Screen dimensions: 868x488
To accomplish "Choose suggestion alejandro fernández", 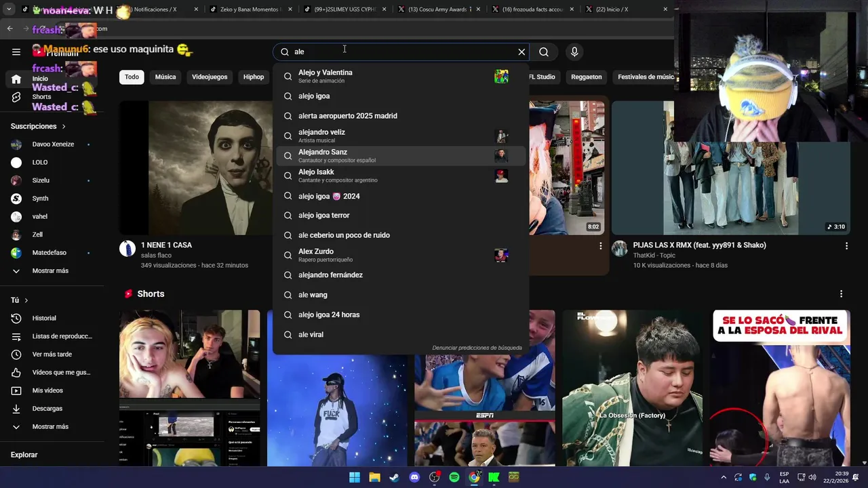I will (x=401, y=275).
